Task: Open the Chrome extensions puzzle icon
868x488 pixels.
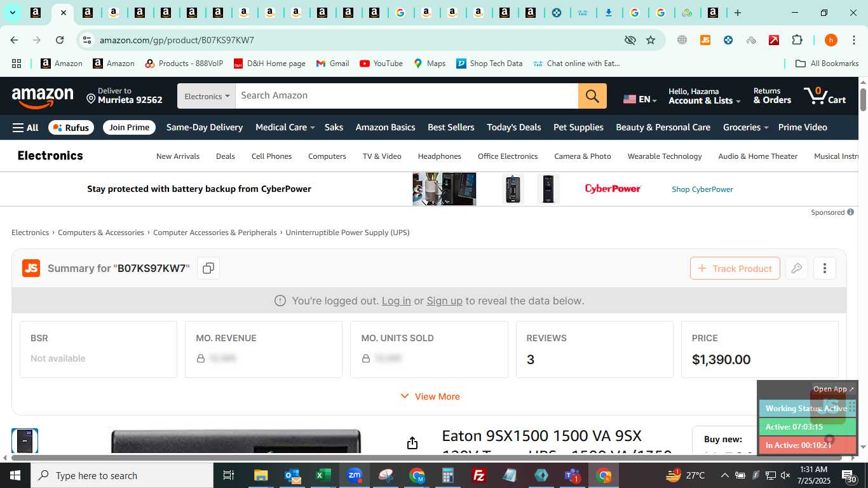Action: coord(797,40)
